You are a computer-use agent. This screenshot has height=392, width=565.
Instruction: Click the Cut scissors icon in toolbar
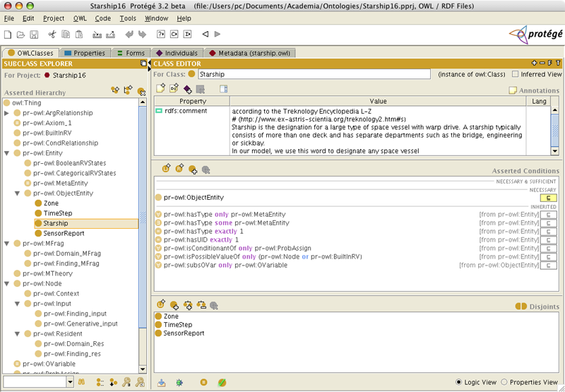[x=52, y=34]
